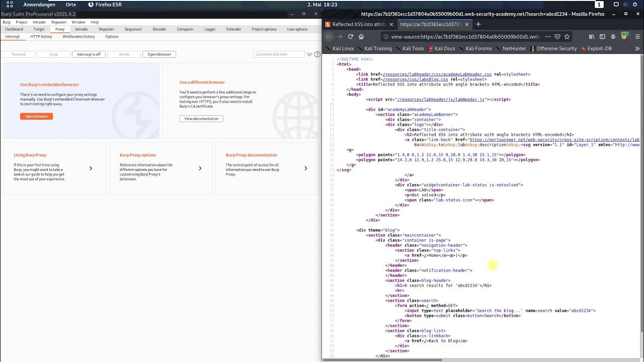Switch to the Repeater tab
This screenshot has width=644, height=362.
[106, 29]
